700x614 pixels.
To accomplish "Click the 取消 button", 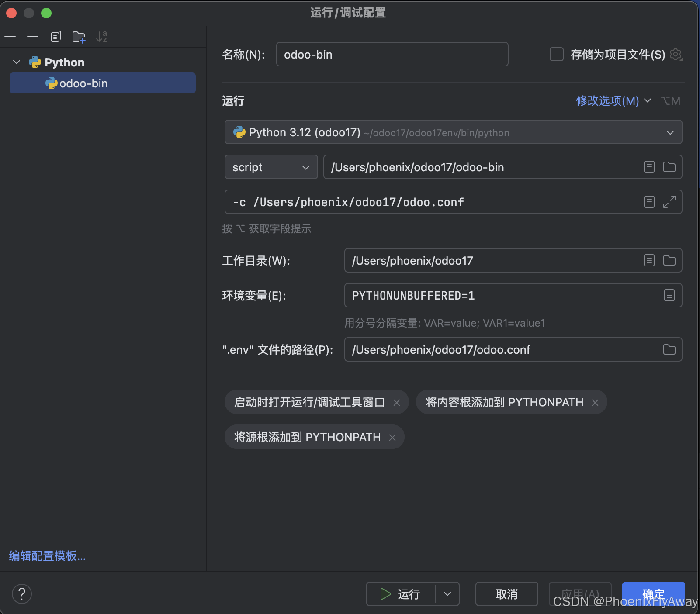I will pos(506,594).
